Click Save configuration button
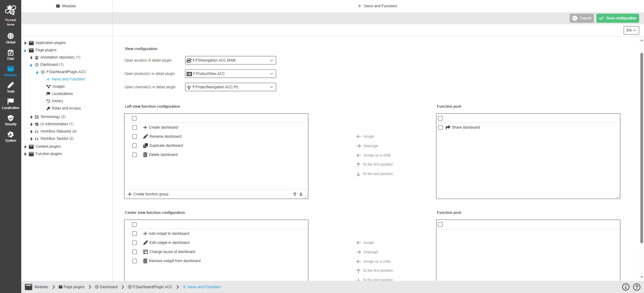 coord(618,18)
